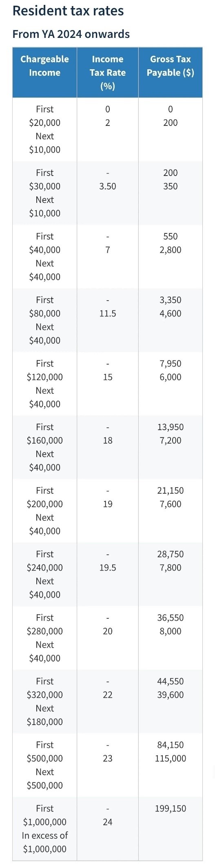215x868 pixels.
Task: Click the 199,150 gross tax value
Action: (171, 809)
